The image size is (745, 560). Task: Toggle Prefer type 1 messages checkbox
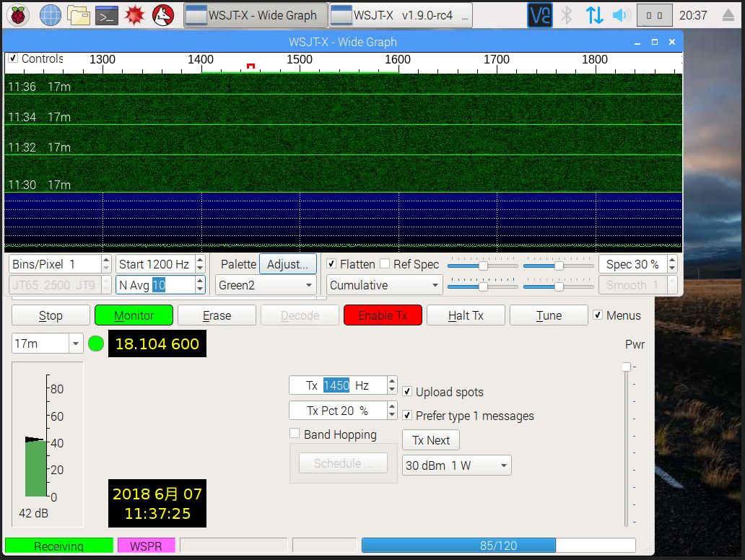coord(407,415)
